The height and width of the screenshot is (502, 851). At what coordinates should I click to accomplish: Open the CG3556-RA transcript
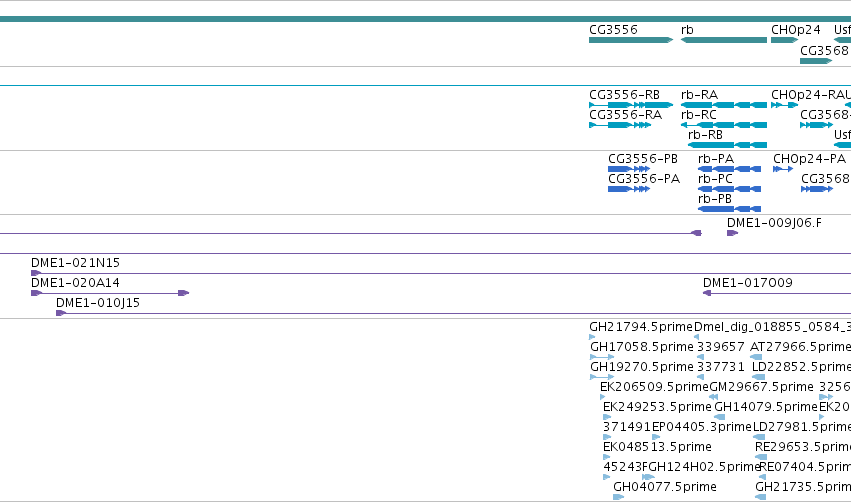pos(620,125)
